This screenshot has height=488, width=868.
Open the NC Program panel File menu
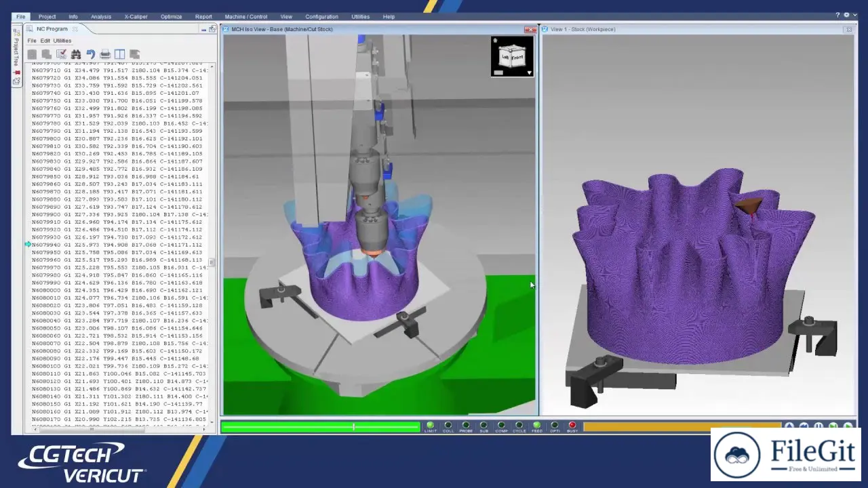click(32, 41)
